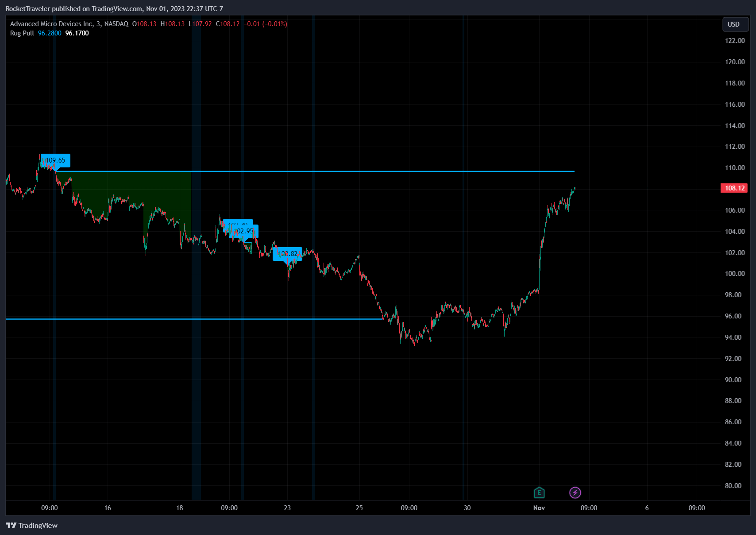Image resolution: width=756 pixels, height=535 pixels.
Task: Click the 100.00 price axis label
Action: 735,274
